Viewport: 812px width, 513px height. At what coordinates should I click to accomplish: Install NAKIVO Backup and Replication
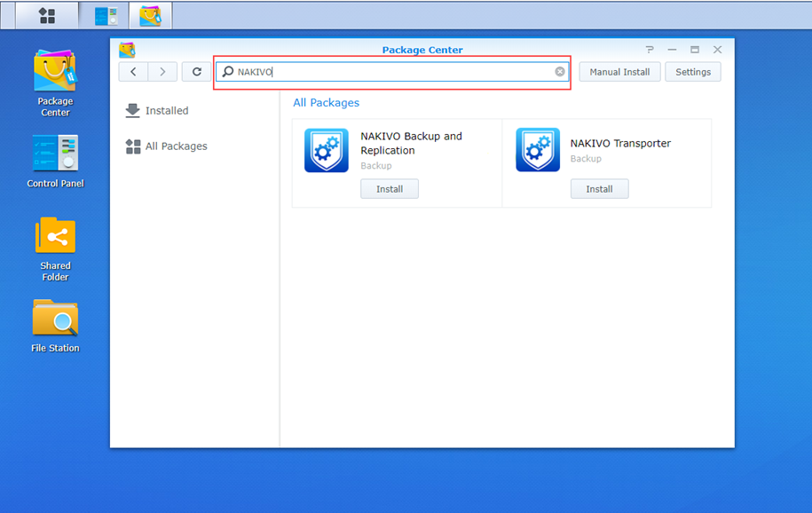pos(389,189)
